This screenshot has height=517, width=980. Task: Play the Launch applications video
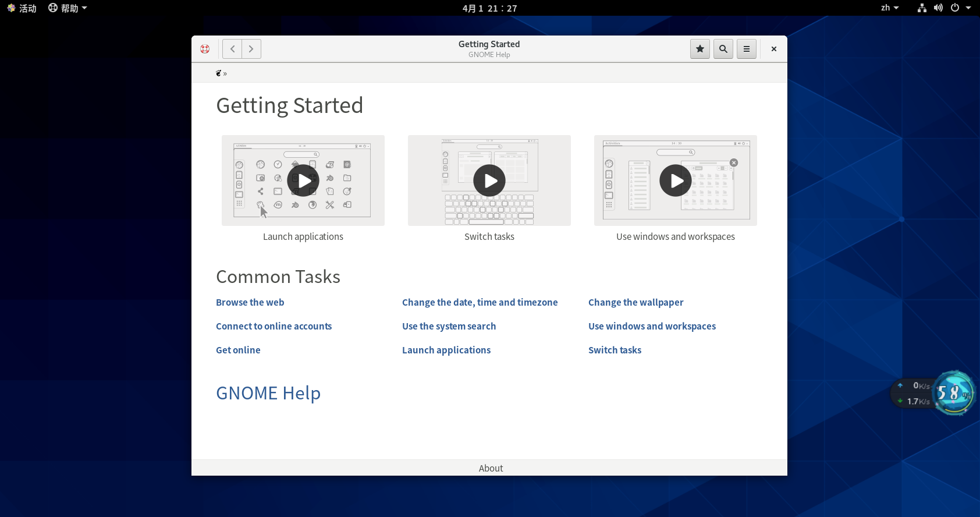[303, 180]
